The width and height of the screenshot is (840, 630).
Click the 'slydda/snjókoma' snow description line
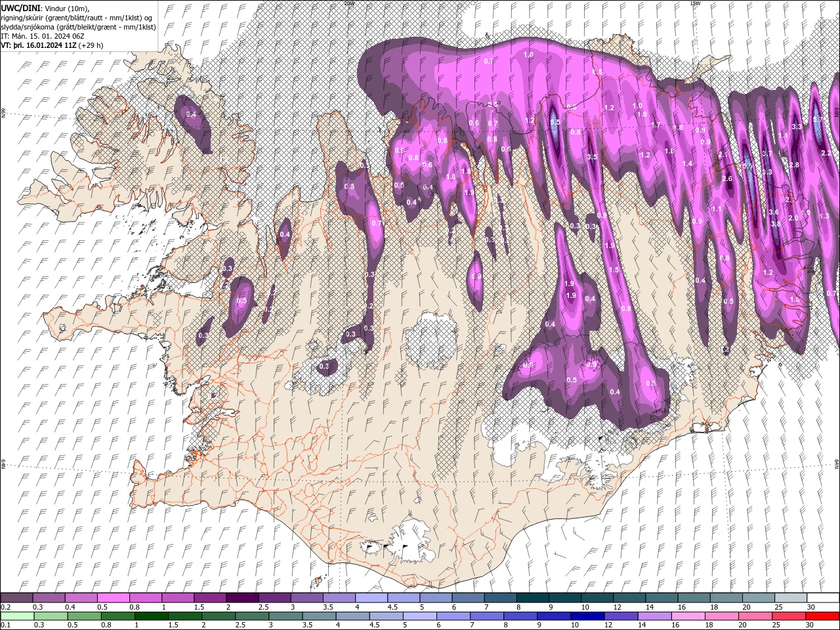point(78,27)
